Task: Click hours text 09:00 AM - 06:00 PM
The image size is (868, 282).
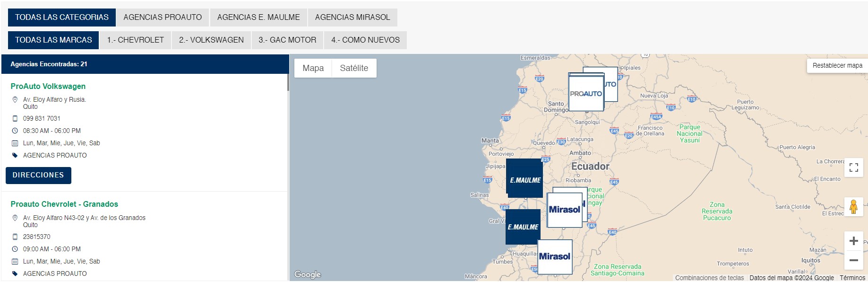Action: [52, 249]
